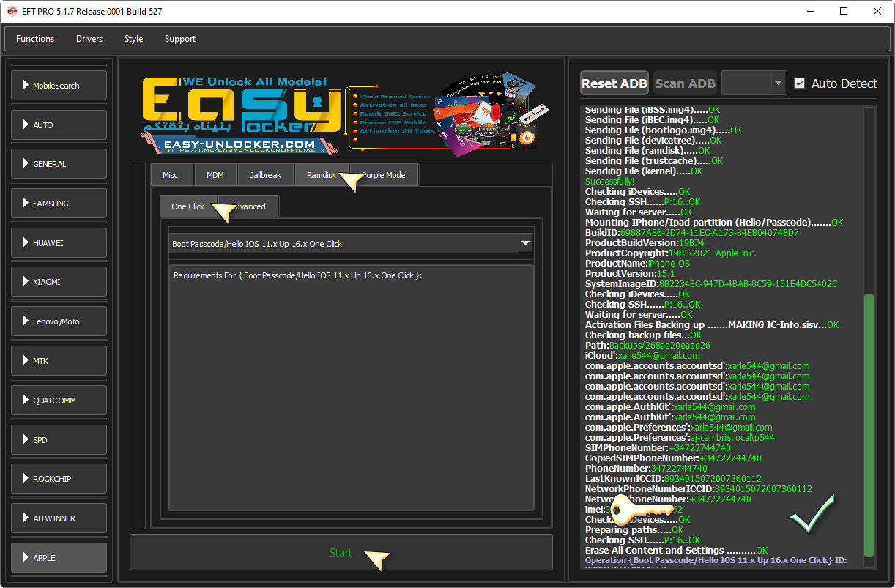Expand the SAMSUNG section
895x588 pixels.
pyautogui.click(x=59, y=204)
